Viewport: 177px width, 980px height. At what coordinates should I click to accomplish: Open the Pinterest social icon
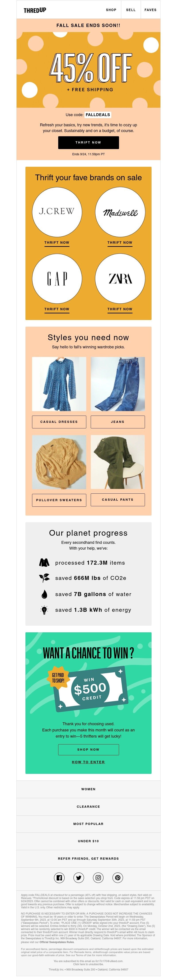point(118,878)
